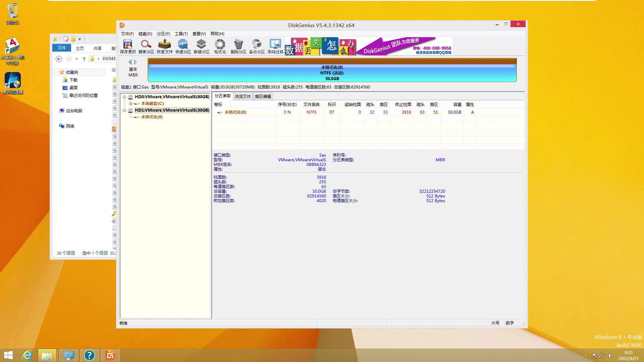Switch to Sector Editor (扇区编辑) tab
This screenshot has width=644, height=362.
click(x=263, y=96)
